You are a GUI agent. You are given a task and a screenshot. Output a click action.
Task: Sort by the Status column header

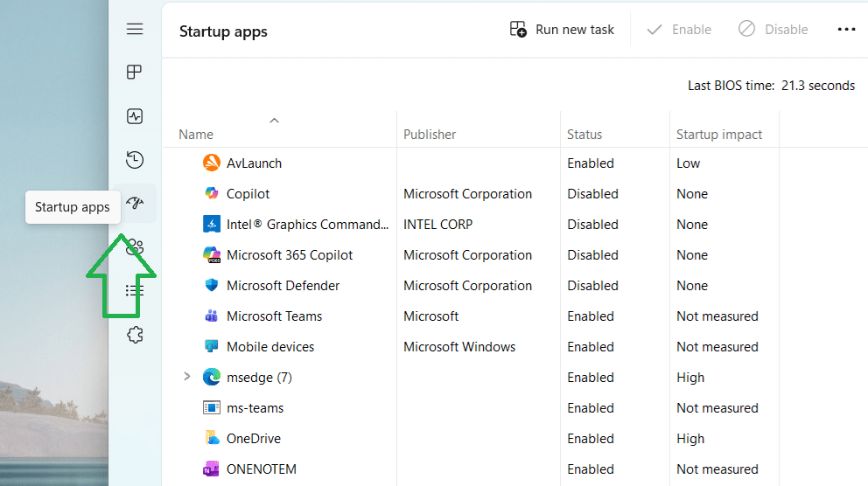point(584,135)
